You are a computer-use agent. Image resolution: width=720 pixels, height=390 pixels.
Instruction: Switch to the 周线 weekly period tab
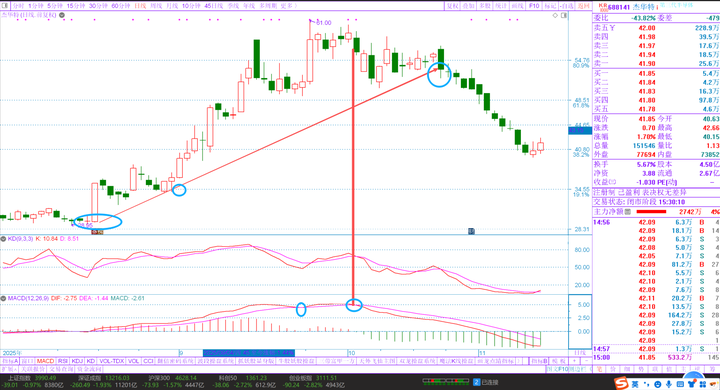(156, 6)
